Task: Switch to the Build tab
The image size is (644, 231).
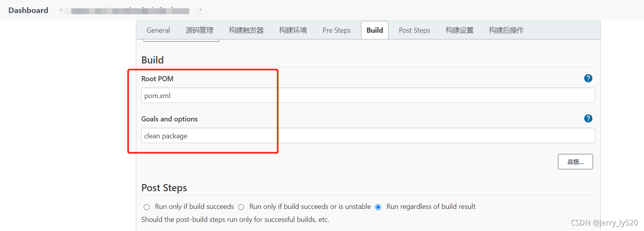Action: click(x=375, y=30)
